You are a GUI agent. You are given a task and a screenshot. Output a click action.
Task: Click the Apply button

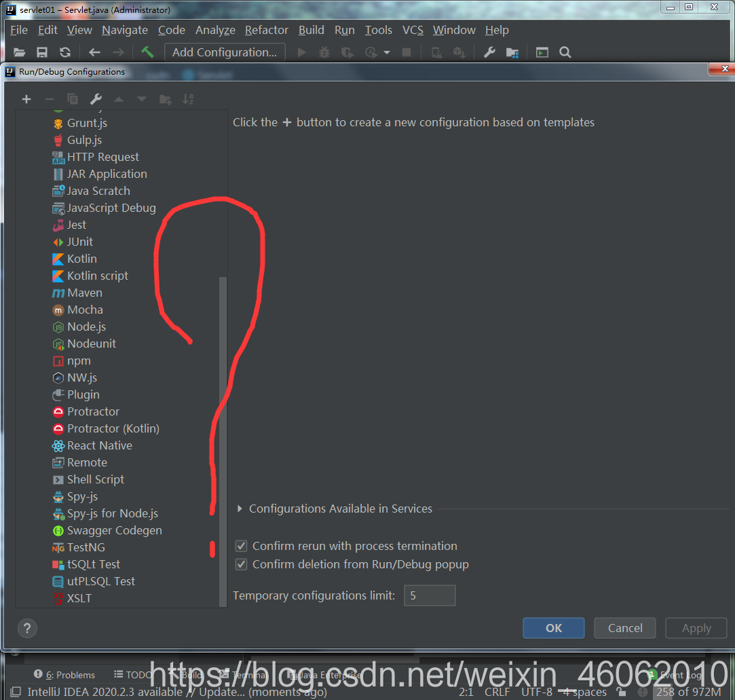[x=696, y=628]
